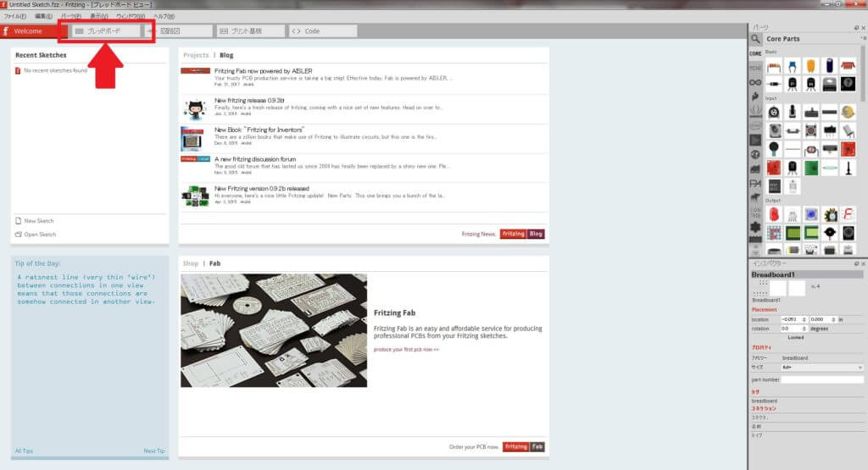Pick the green breakout board part
Image resolution: width=868 pixels, height=470 pixels.
[811, 167]
